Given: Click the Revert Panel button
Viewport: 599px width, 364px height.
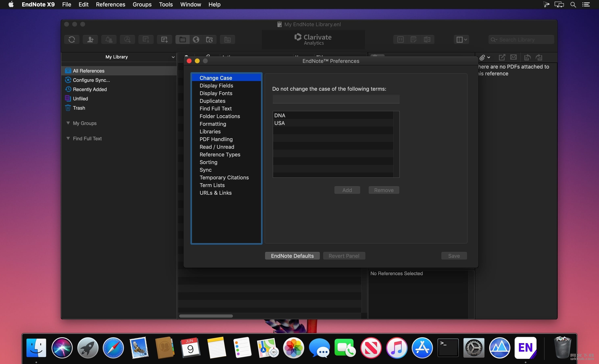Looking at the screenshot, I should coord(344,256).
